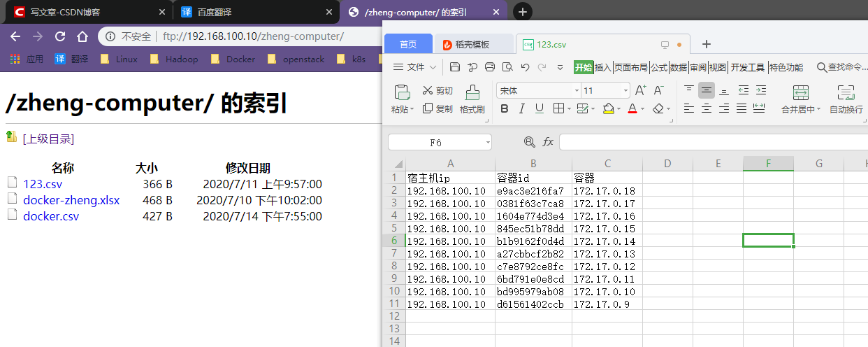Screen dimensions: 868x347
Task: Cut selection with 剪切 scissors button
Action: [x=437, y=90]
